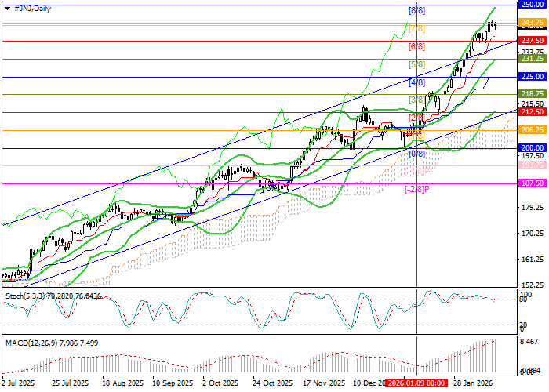
Task: Click the #JNJ,Daily chart title
Action: coord(29,7)
